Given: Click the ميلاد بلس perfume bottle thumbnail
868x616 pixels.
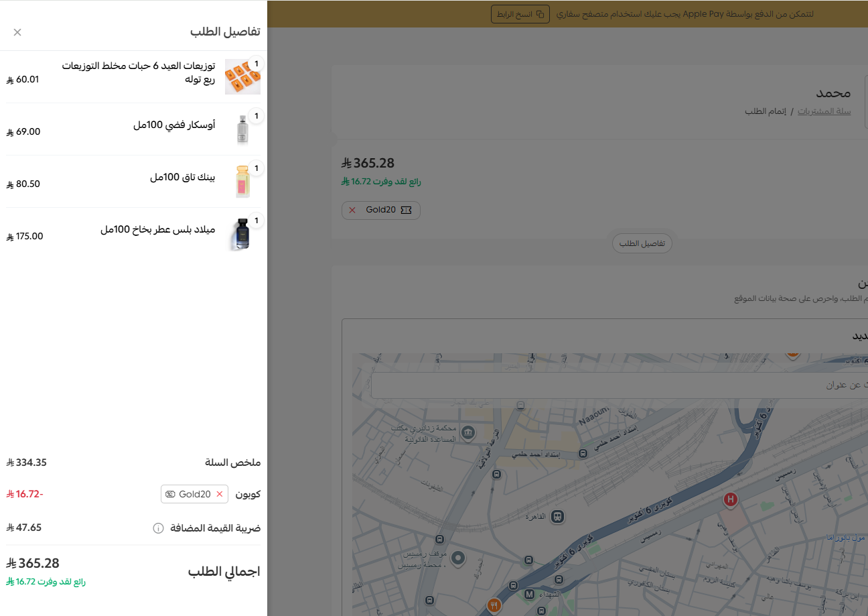Looking at the screenshot, I should (x=242, y=233).
